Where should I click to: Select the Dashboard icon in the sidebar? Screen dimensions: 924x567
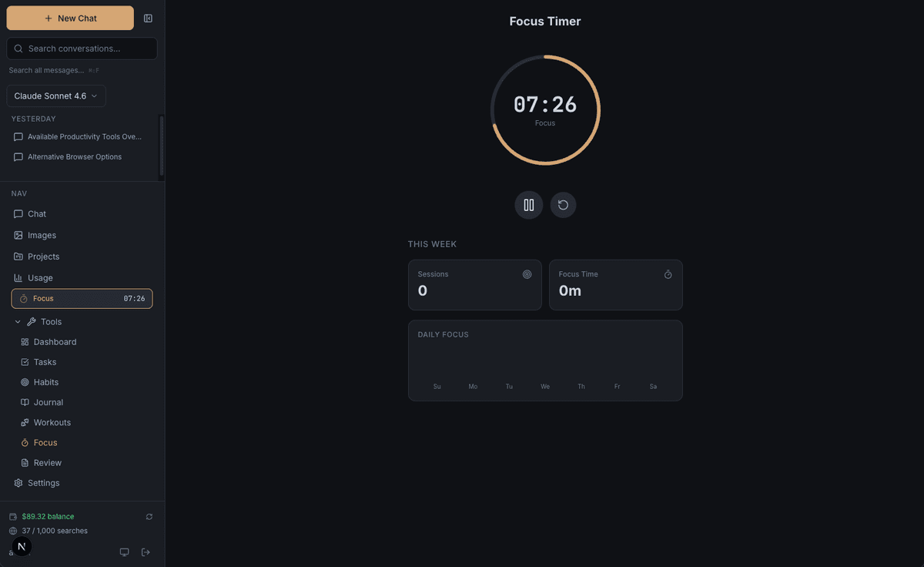click(26, 341)
